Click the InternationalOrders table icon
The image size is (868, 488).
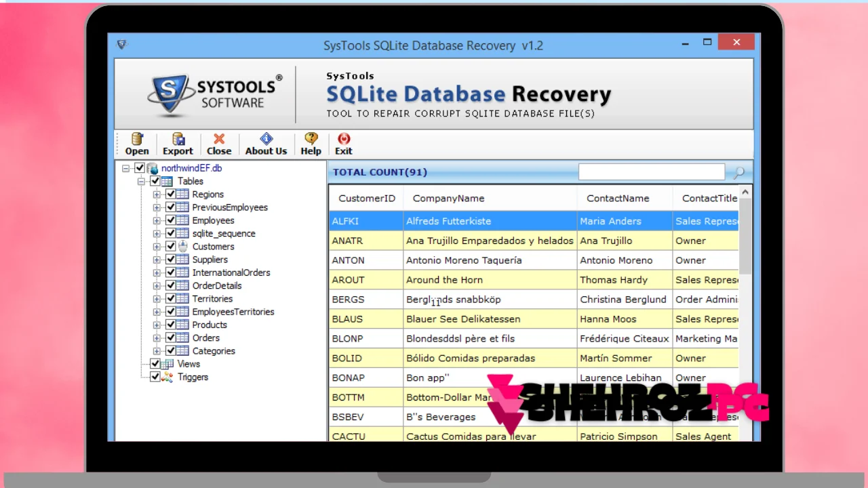coord(182,272)
